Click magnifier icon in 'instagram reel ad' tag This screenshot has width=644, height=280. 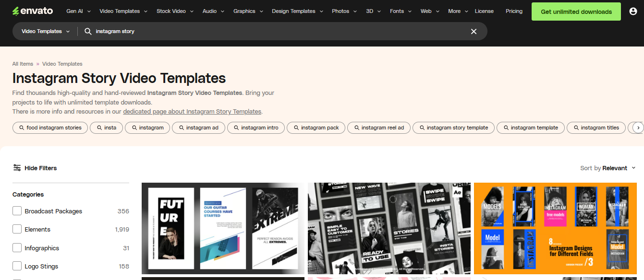click(x=357, y=128)
